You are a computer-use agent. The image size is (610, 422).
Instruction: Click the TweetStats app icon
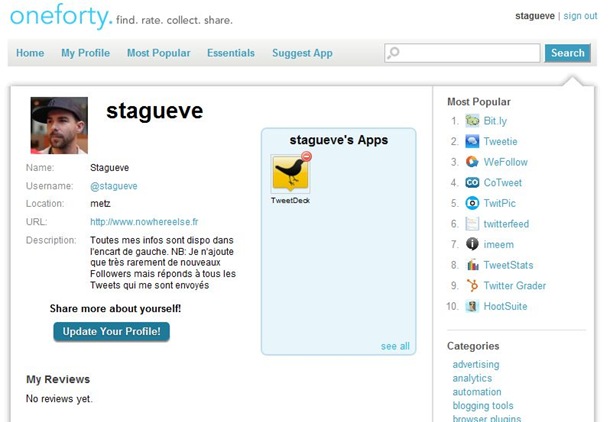[472, 265]
